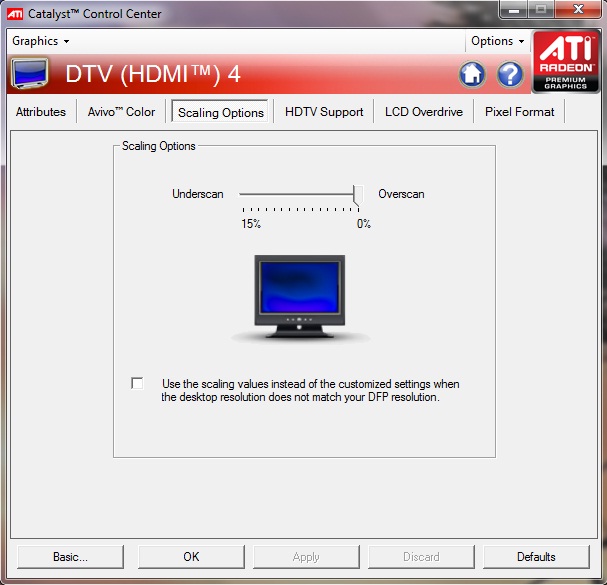Open the Options dropdown menu
607x585 pixels.
coord(497,41)
